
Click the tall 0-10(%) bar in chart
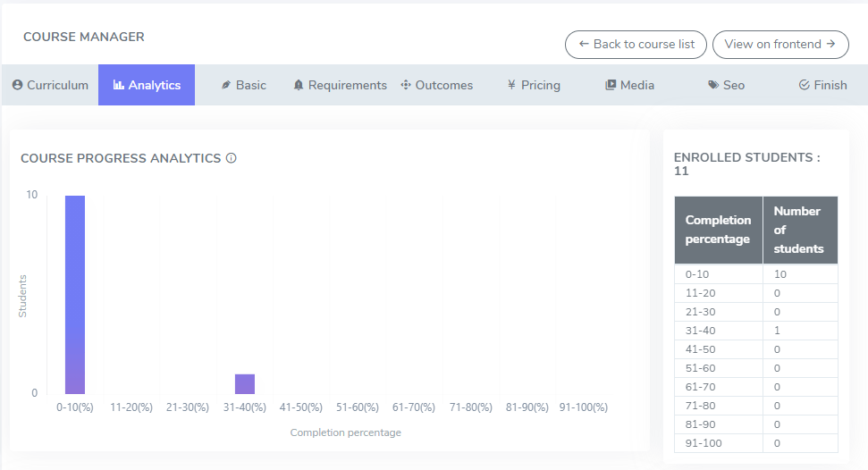pos(75,295)
